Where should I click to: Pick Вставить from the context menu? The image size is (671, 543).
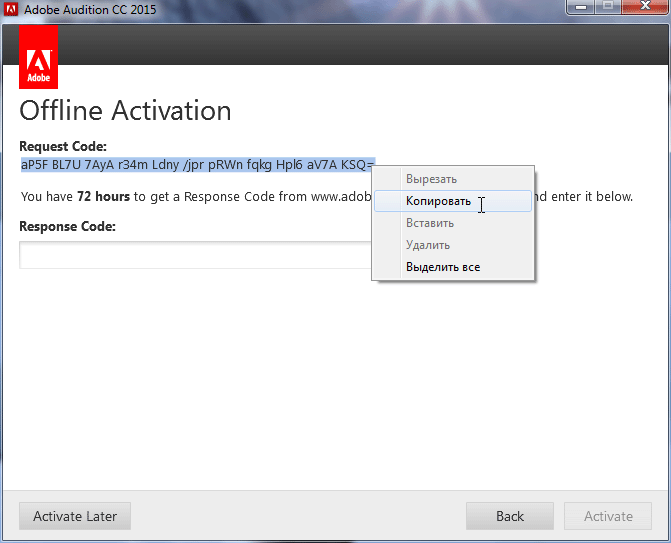tap(430, 223)
